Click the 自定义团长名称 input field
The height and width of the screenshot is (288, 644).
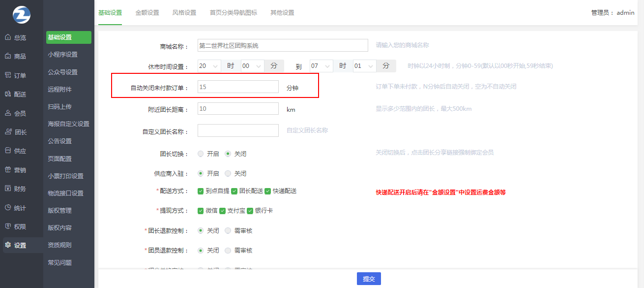coord(238,130)
